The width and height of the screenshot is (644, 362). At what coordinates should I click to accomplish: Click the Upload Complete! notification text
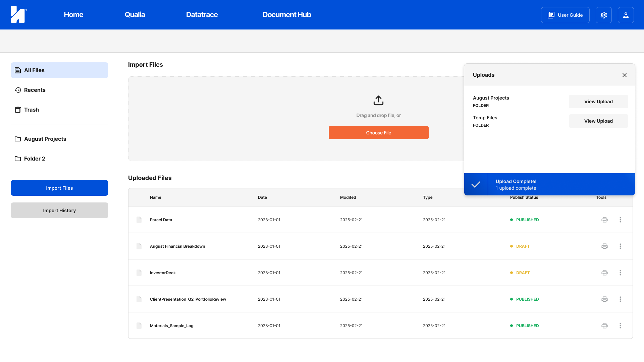click(x=516, y=181)
